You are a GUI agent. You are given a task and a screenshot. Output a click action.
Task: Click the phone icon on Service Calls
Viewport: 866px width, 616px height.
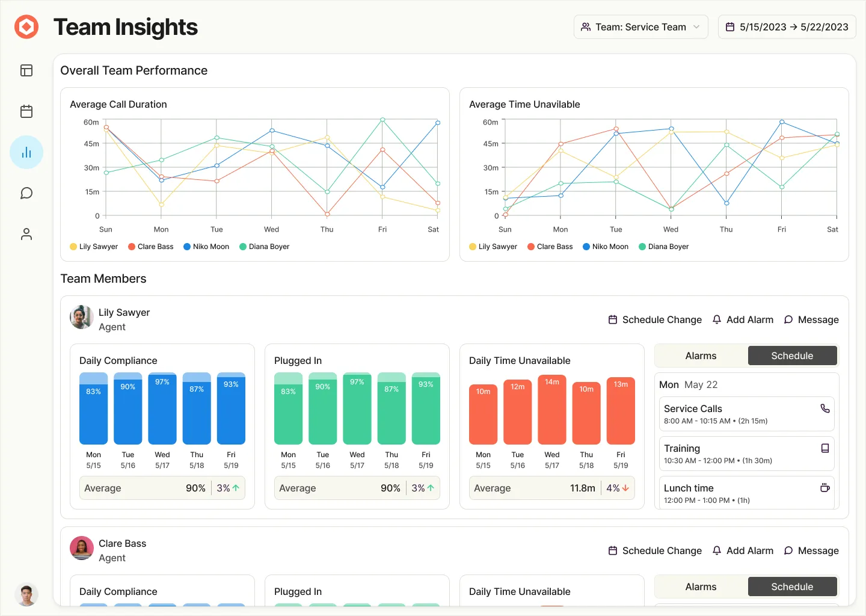[x=825, y=408]
